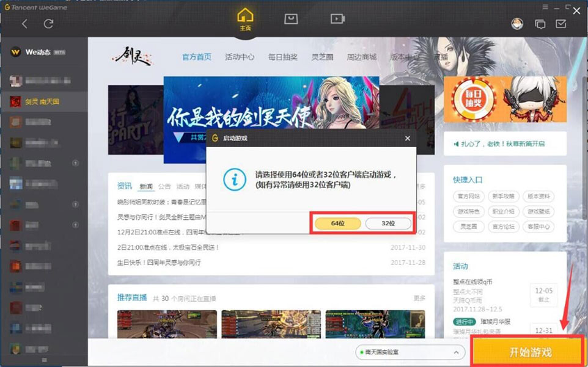This screenshot has width=588, height=367.
Task: Open 官方论坛 quick link
Action: click(x=504, y=227)
